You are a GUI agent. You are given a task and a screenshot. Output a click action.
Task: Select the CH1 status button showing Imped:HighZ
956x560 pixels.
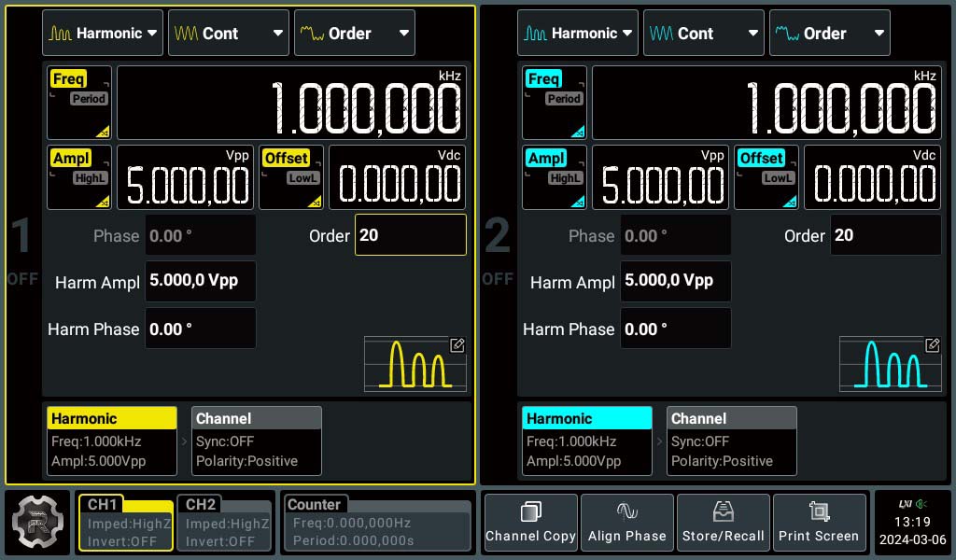125,523
